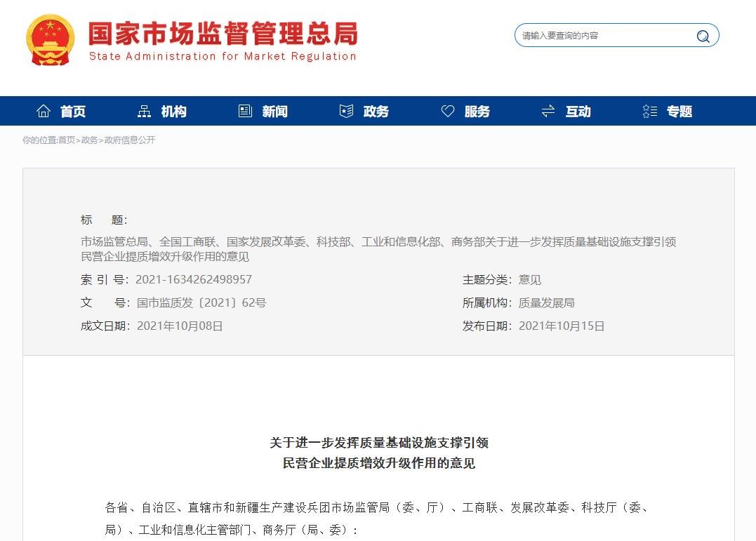Click the arrows icon next to 互动
The width and height of the screenshot is (756, 541).
[548, 110]
